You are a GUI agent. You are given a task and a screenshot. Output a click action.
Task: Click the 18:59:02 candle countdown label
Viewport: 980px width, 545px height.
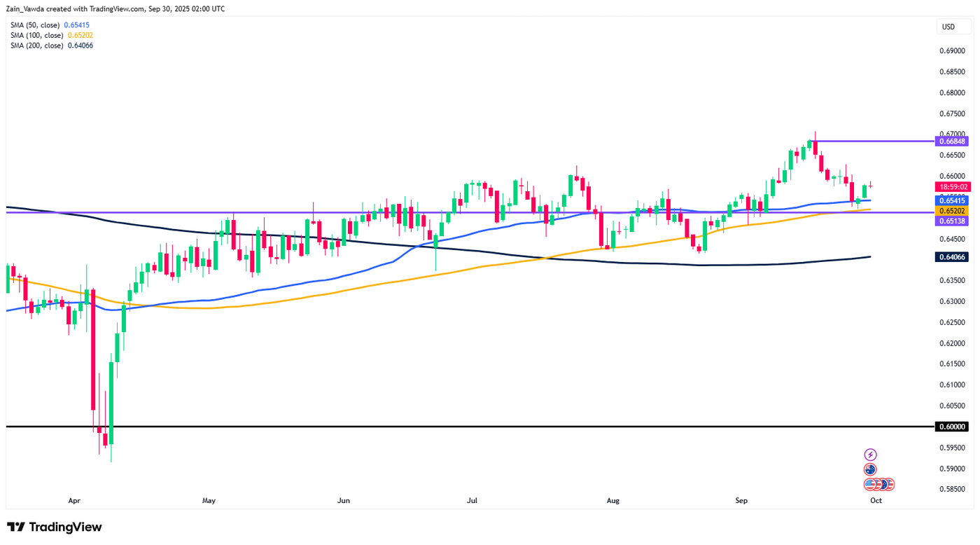(x=953, y=187)
